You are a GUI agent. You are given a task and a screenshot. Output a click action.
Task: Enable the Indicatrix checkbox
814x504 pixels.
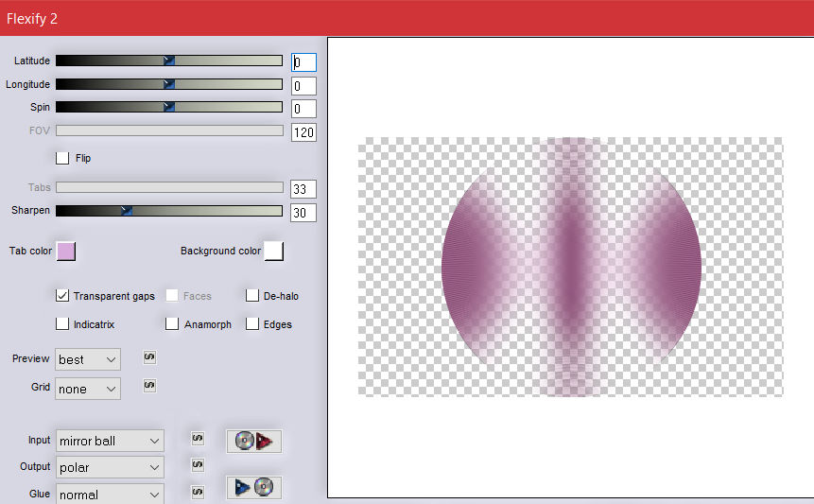pos(62,324)
